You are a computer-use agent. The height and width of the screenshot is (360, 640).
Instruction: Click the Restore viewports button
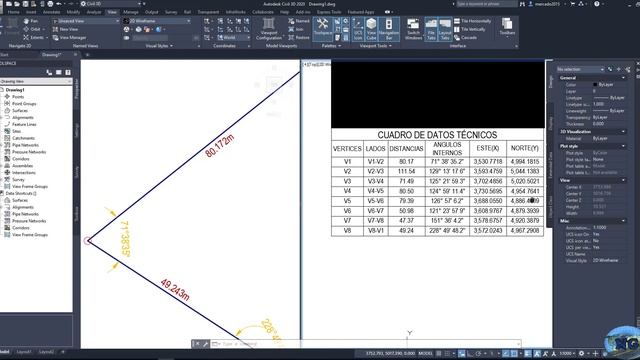coord(299,38)
